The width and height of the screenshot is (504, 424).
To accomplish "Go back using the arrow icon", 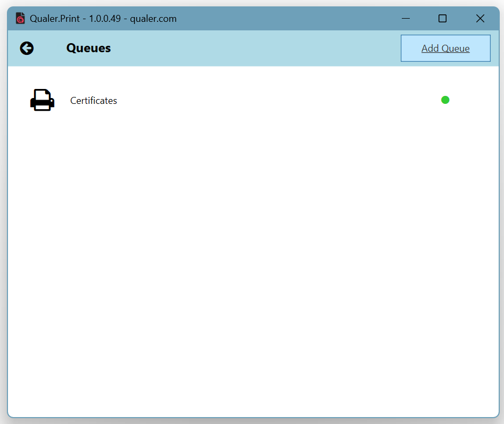I will point(27,48).
